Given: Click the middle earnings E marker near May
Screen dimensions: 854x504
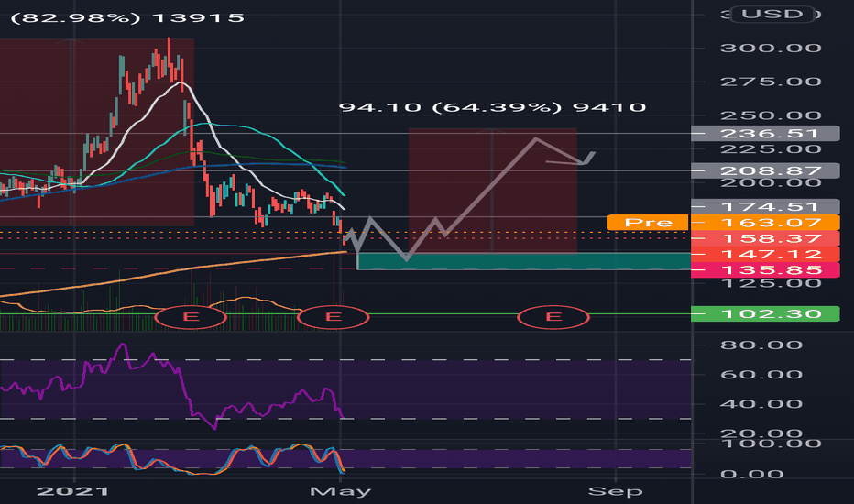Looking at the screenshot, I should pos(334,317).
